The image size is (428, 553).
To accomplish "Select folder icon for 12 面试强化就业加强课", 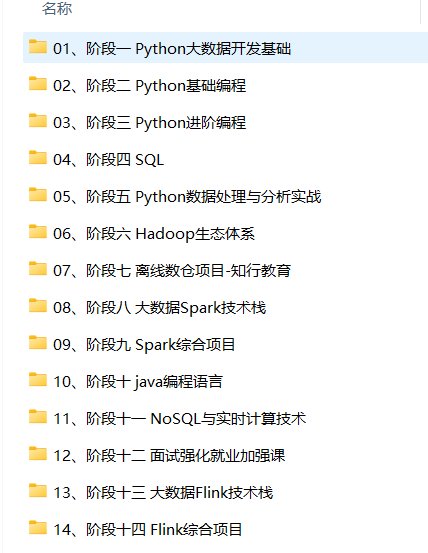I will [37, 454].
